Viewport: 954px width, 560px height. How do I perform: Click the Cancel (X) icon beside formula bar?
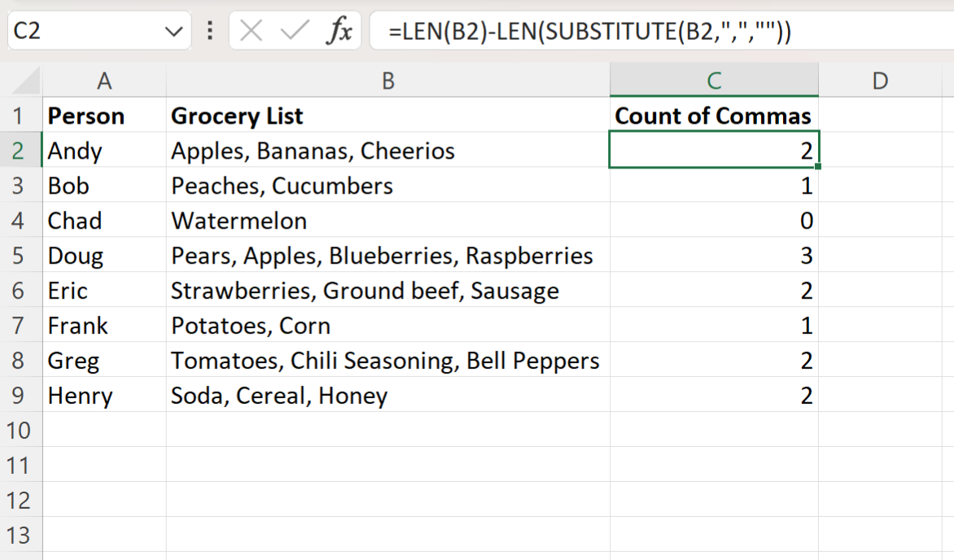pyautogui.click(x=253, y=30)
